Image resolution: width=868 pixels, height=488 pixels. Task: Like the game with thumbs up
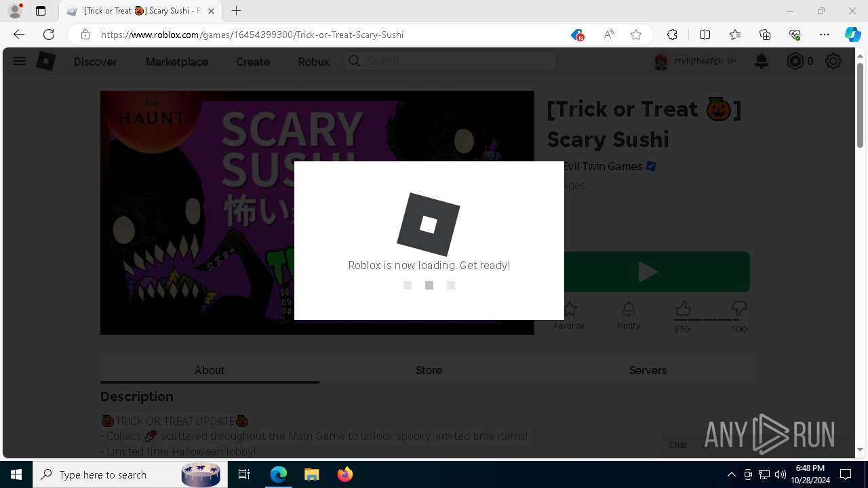coord(683,309)
